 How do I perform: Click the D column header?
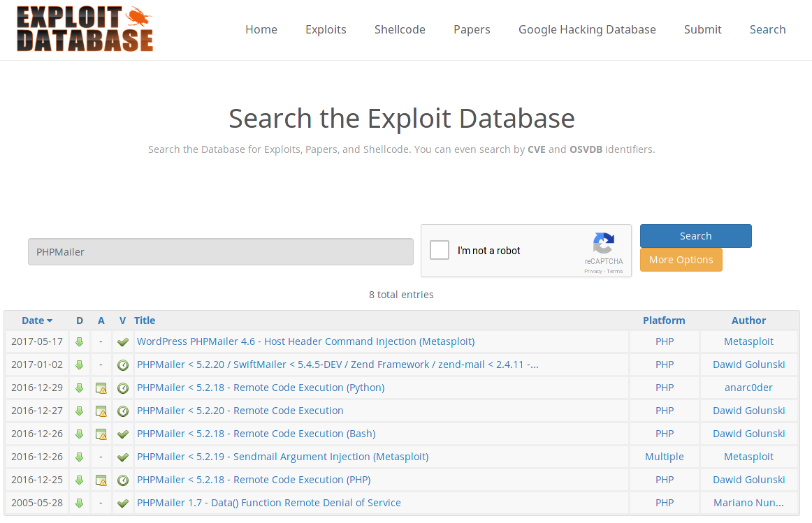point(80,321)
